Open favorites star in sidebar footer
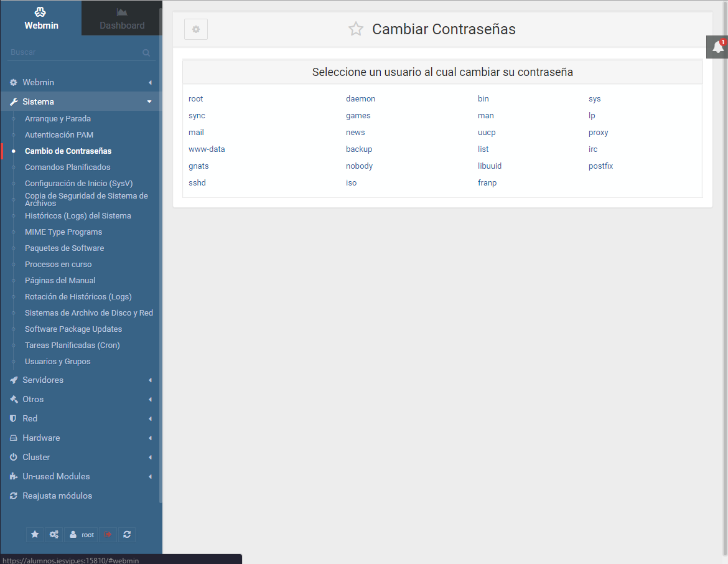 click(x=35, y=534)
